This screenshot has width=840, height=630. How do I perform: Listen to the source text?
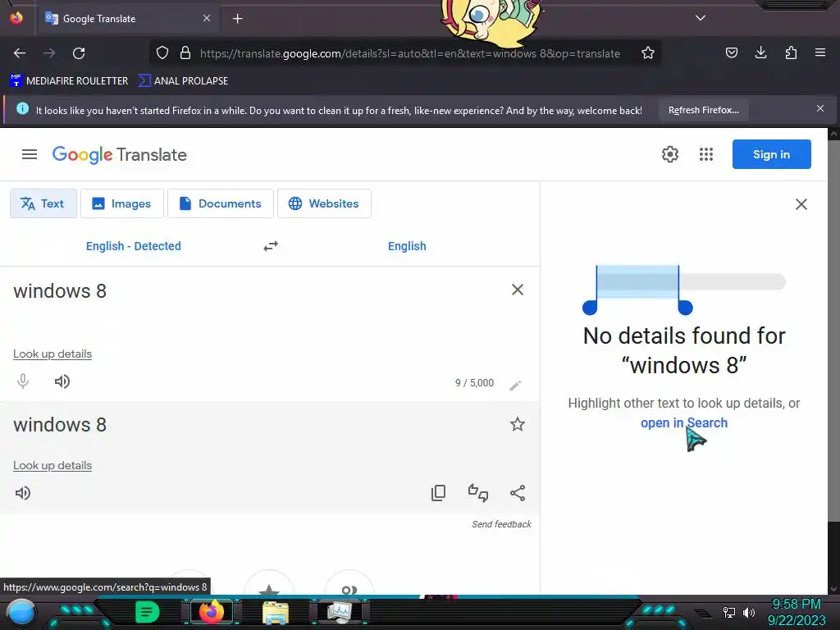pyautogui.click(x=62, y=381)
